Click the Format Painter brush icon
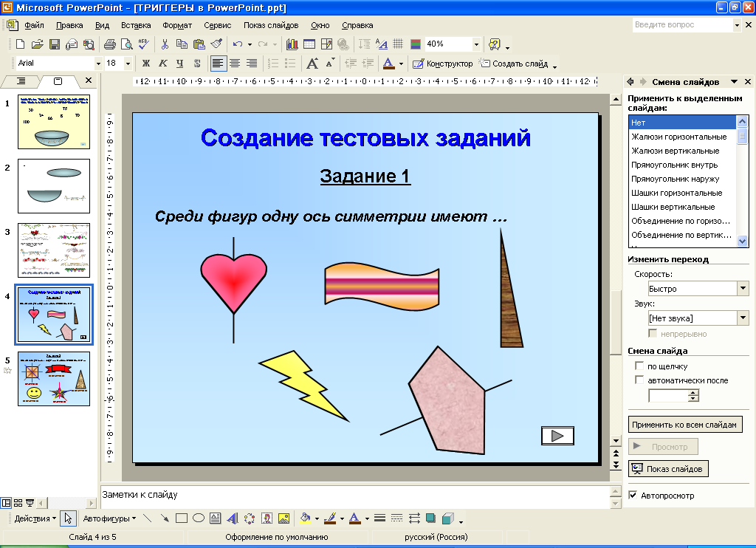 click(216, 44)
